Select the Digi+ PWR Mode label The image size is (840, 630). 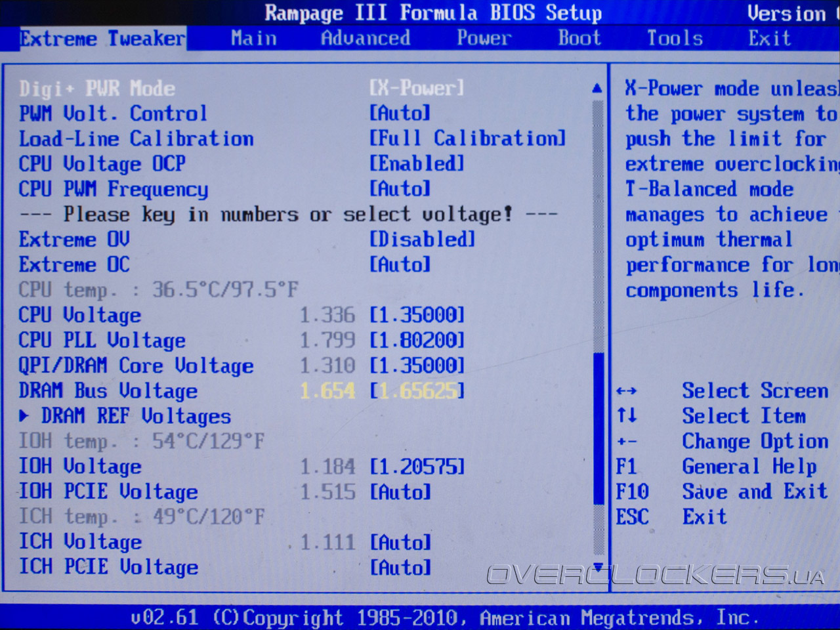tap(97, 89)
